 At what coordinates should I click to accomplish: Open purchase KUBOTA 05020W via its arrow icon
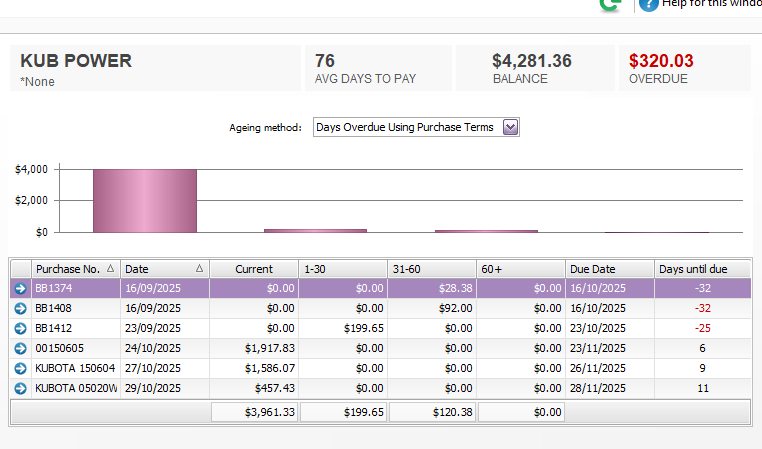(20, 388)
